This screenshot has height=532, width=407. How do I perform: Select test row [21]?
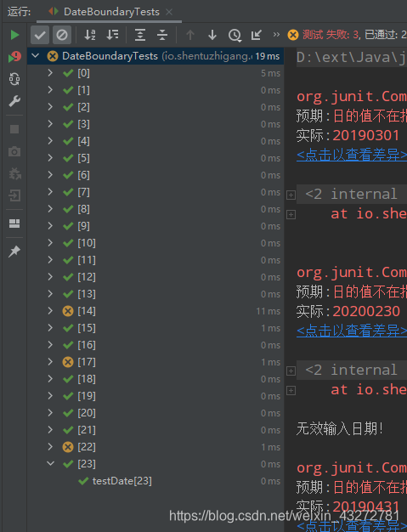155,430
